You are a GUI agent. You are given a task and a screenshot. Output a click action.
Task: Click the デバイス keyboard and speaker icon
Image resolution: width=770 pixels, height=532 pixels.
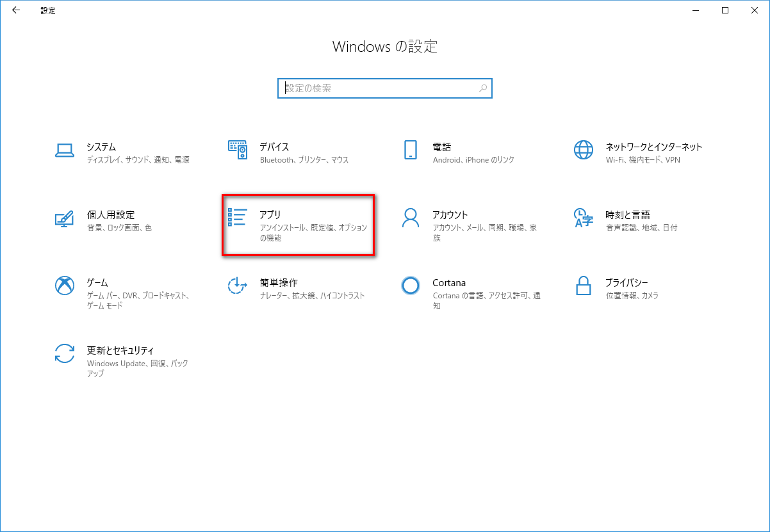coord(238,150)
